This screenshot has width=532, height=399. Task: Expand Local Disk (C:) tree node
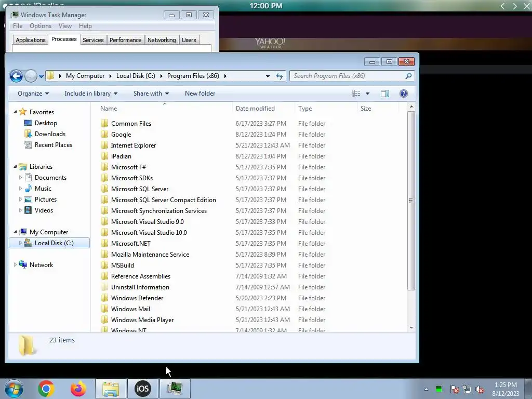coord(20,243)
